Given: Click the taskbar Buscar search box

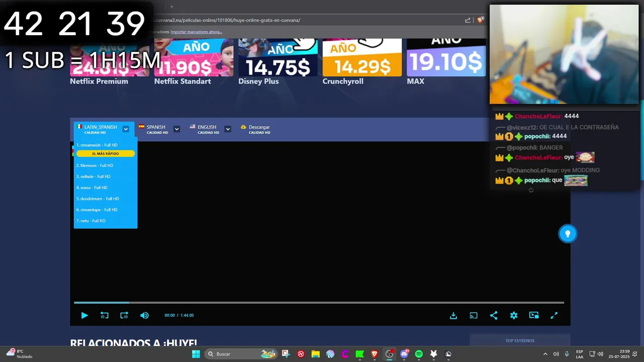Looking at the screenshot, I should 240,354.
